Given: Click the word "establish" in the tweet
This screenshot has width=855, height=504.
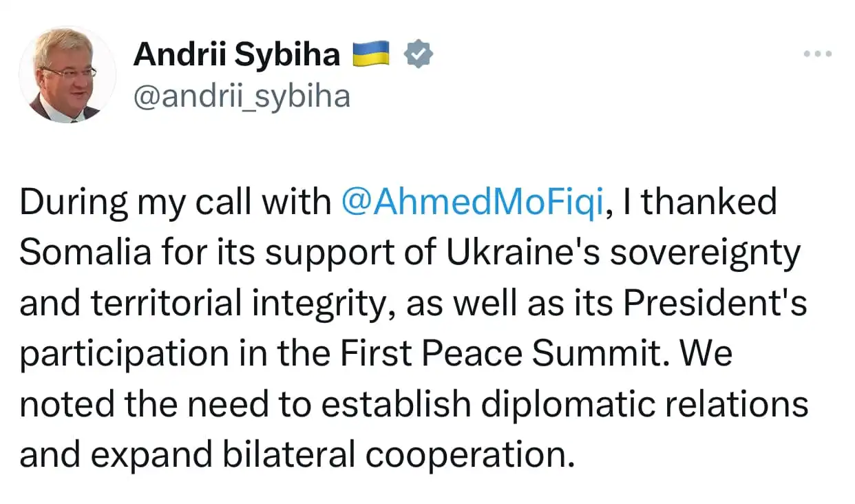Looking at the screenshot, I should 397,405.
